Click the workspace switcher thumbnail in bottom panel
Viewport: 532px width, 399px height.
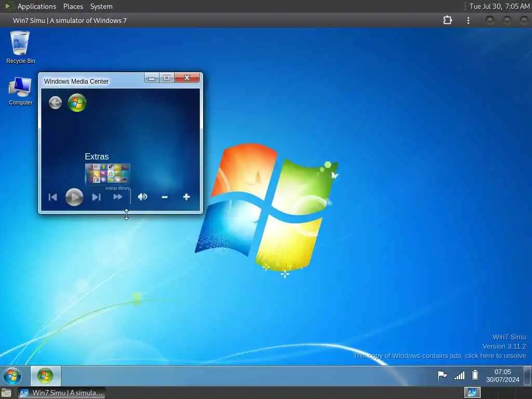(x=472, y=393)
